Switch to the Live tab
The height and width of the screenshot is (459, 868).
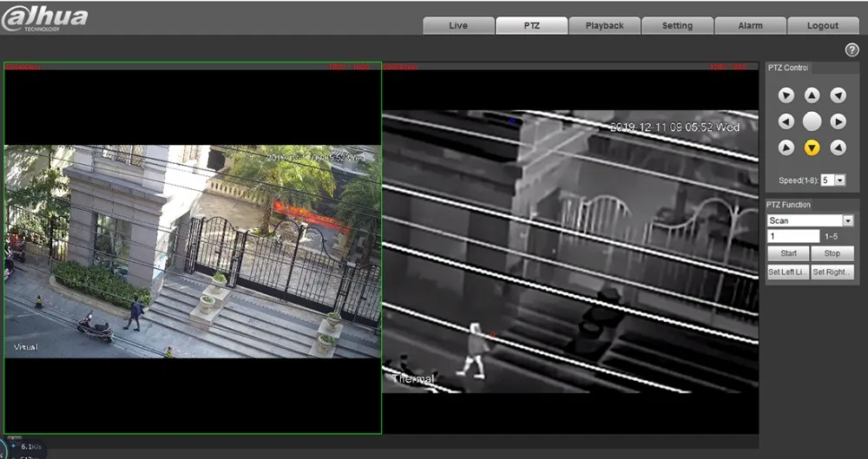coord(458,25)
